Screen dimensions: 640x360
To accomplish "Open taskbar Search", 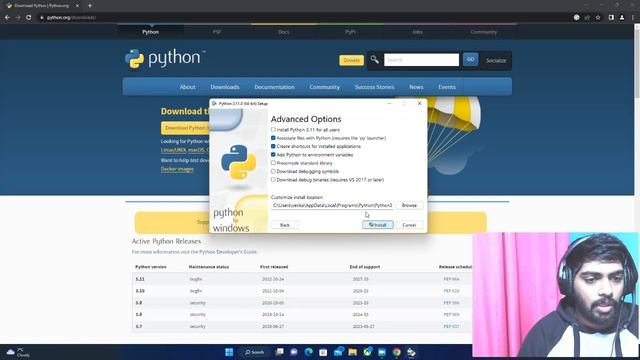I will (x=255, y=352).
